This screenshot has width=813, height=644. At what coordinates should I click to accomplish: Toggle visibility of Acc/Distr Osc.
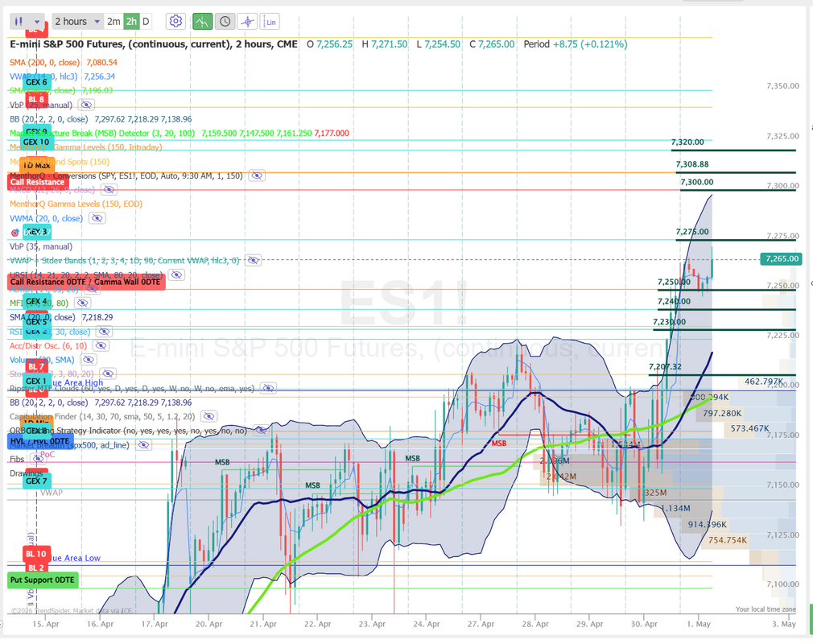101,345
